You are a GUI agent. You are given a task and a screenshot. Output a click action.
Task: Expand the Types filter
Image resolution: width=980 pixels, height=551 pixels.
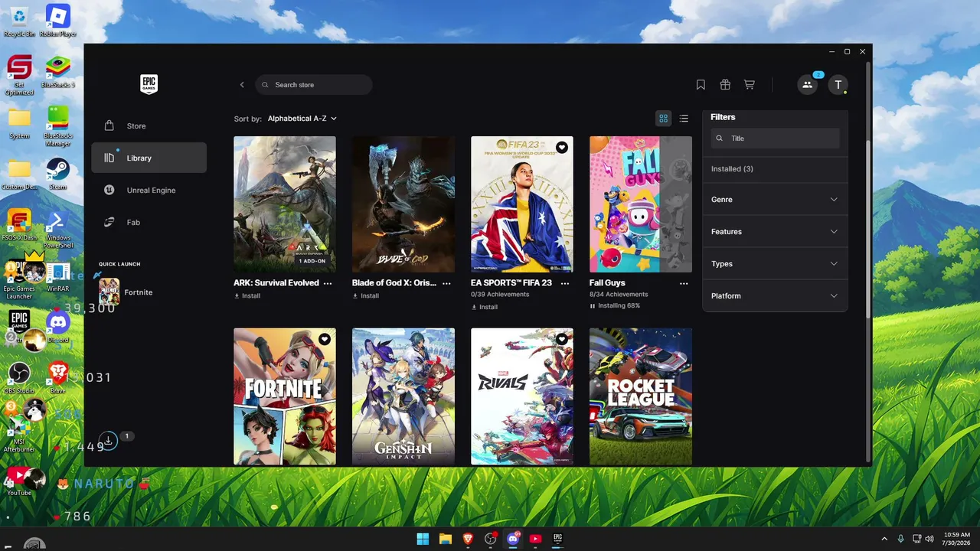click(x=775, y=264)
